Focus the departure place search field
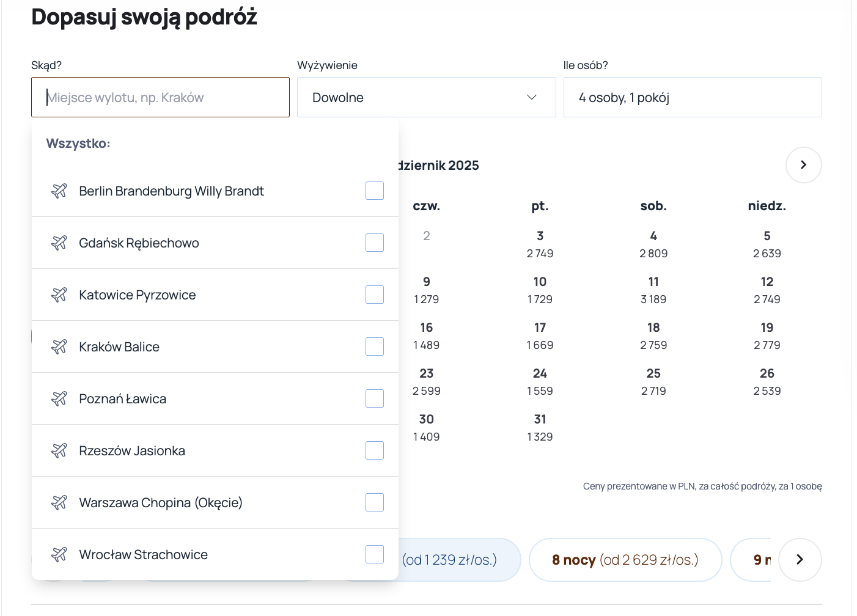 [x=160, y=97]
